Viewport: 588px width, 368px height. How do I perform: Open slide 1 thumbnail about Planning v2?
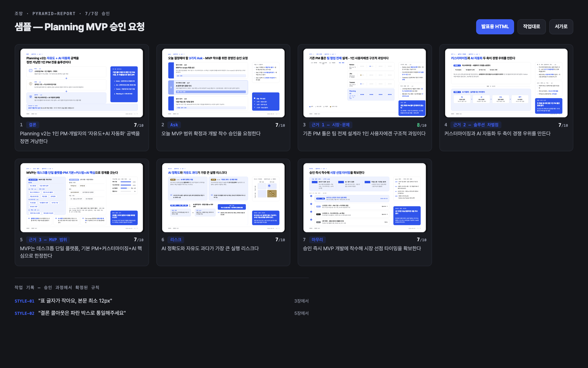82,83
